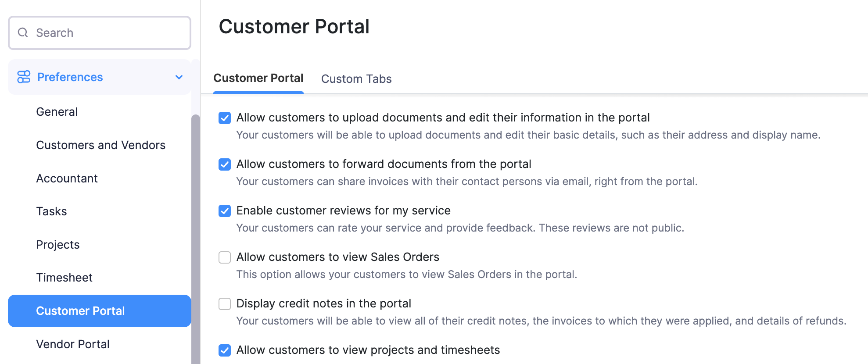
Task: Open Timesheet preferences
Action: [x=64, y=278]
